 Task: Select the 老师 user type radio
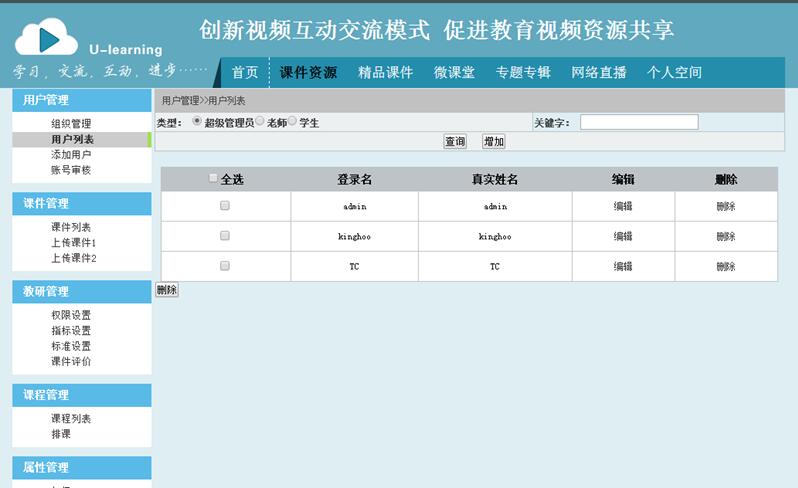click(260, 121)
